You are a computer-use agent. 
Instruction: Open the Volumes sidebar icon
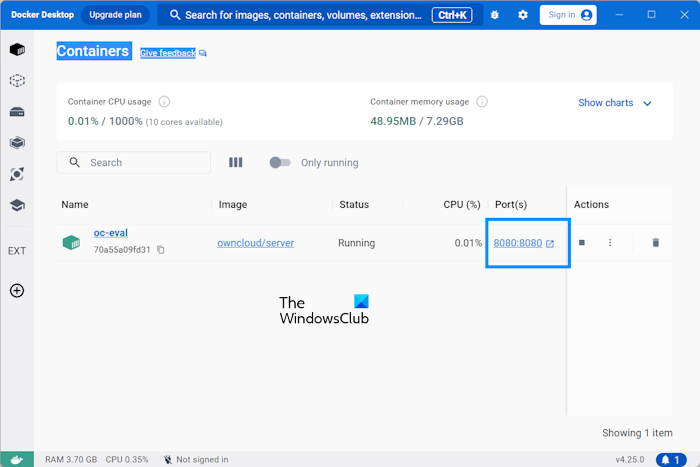tap(17, 112)
